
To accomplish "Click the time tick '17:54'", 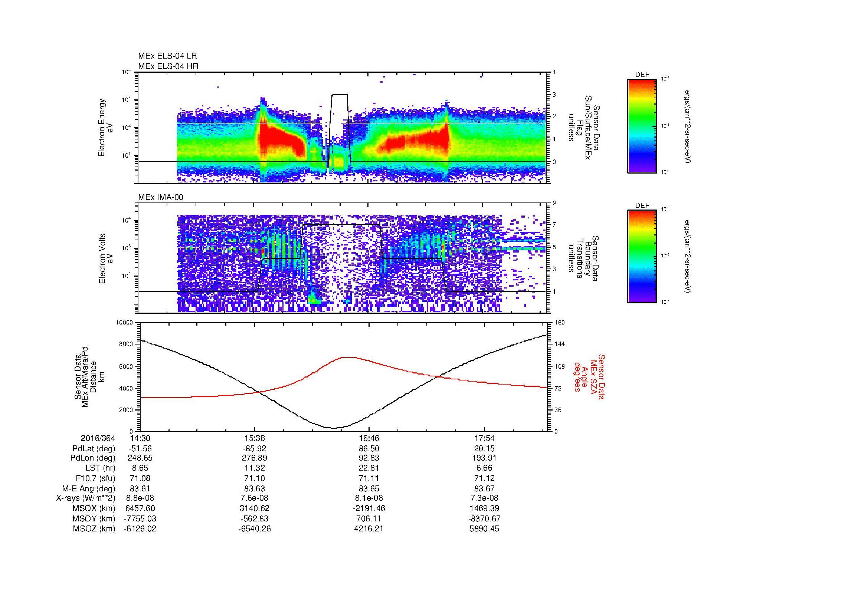I will point(484,438).
